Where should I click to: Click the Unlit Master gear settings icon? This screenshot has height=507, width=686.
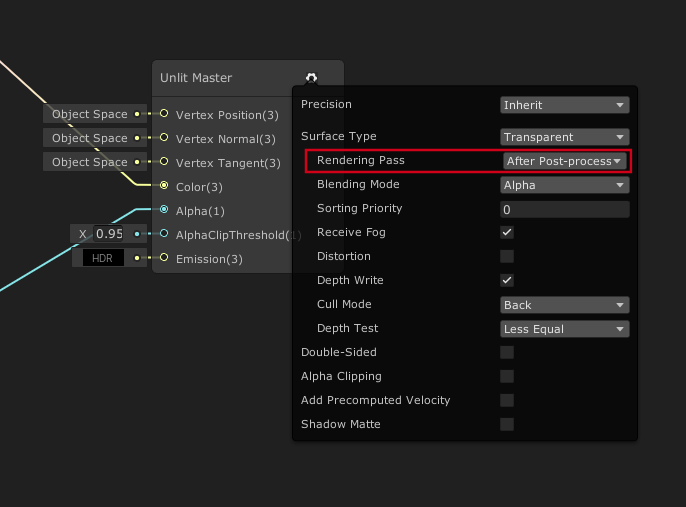click(x=311, y=78)
